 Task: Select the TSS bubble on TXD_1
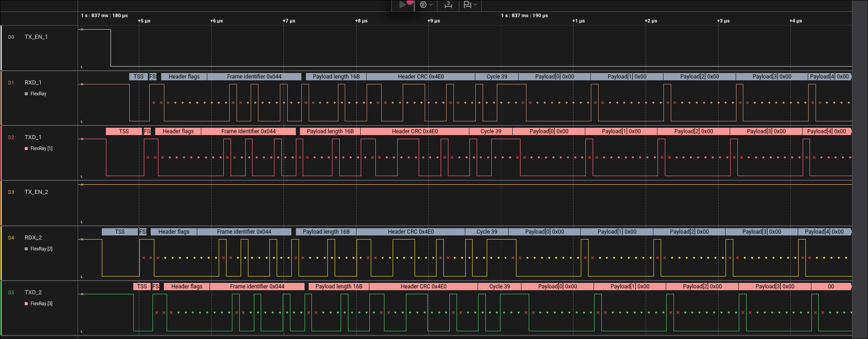click(124, 131)
